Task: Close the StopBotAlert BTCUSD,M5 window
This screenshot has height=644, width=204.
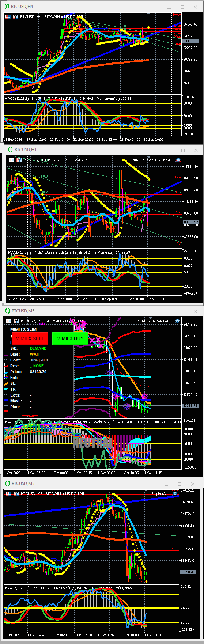Action: click(x=193, y=484)
